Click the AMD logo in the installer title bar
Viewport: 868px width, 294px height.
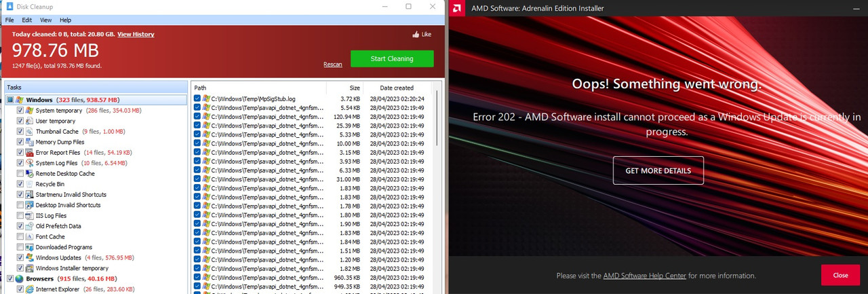tap(458, 8)
